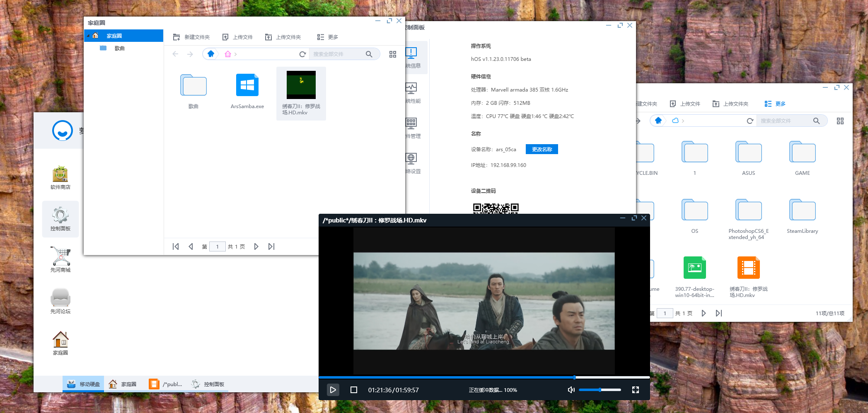Click page number field in 家庭圈 pager
Viewport: 868px width, 413px height.
point(218,246)
